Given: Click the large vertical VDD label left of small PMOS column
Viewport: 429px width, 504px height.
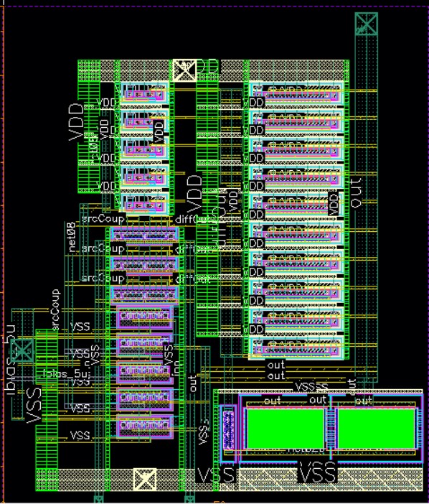Looking at the screenshot, I should point(77,122).
